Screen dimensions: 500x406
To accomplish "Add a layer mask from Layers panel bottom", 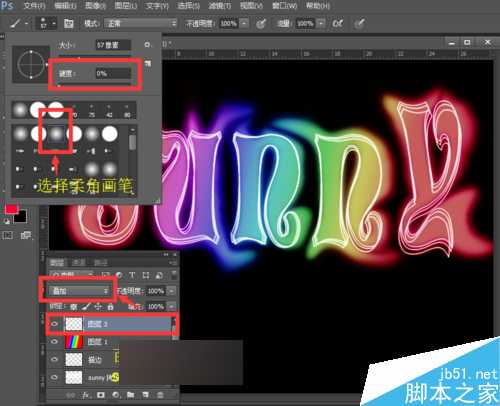I will point(101,395).
